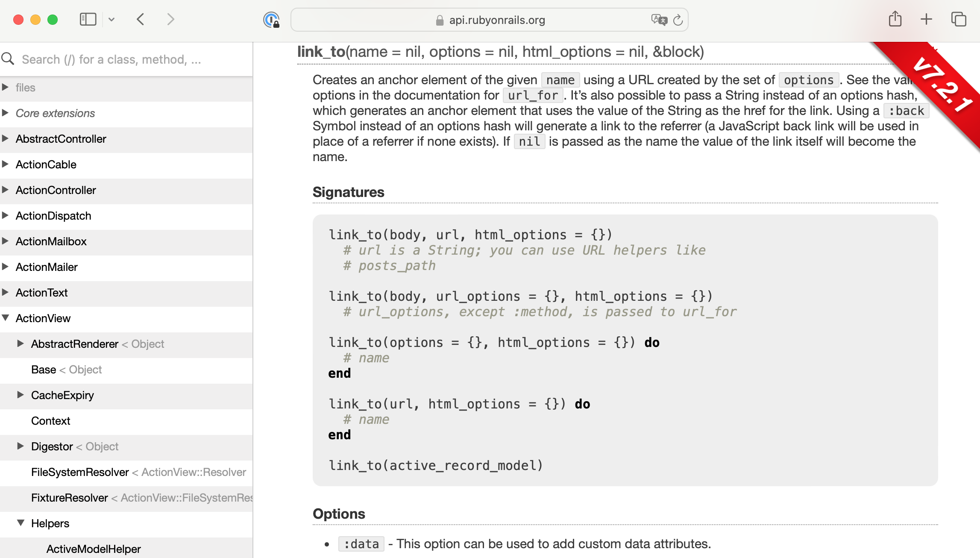The width and height of the screenshot is (980, 558).
Task: Open the sidebar chevron dropdown next to sidebar toggle
Action: coord(112,19)
